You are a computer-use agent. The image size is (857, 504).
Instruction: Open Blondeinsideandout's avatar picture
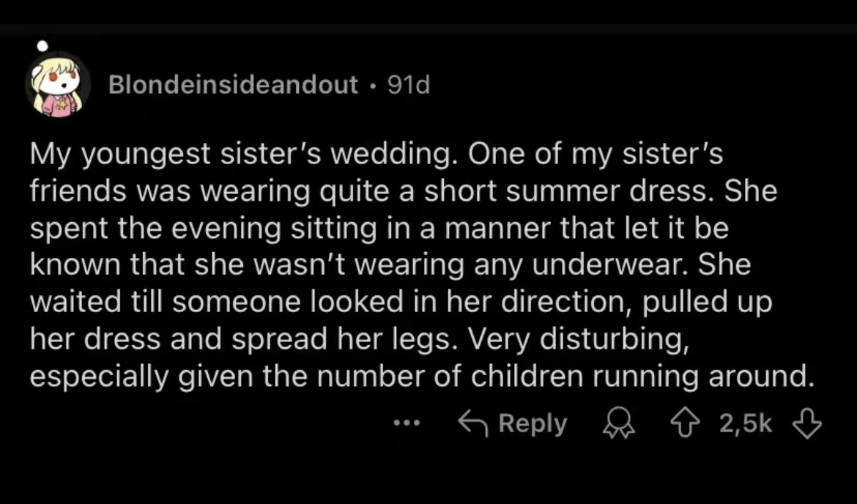59,86
